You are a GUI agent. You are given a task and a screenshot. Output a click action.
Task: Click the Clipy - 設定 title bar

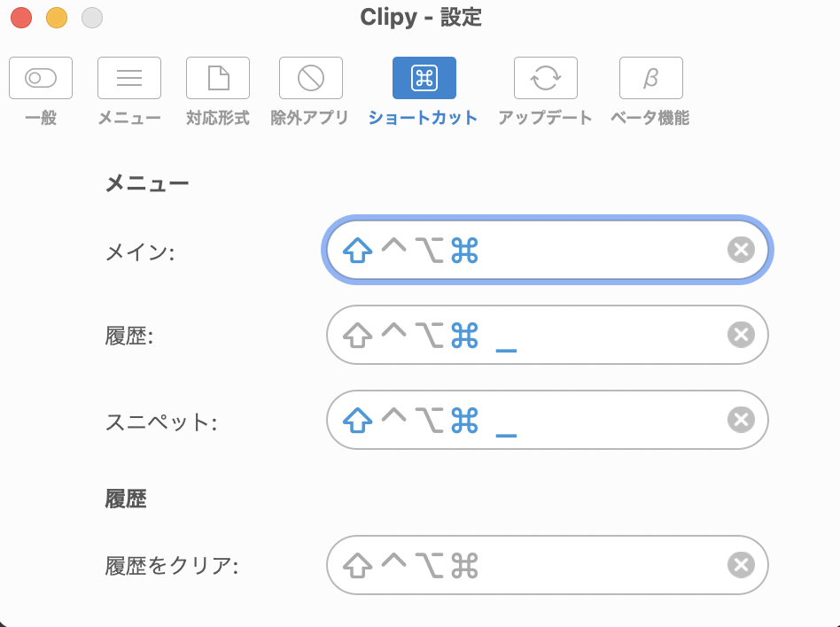click(x=420, y=17)
